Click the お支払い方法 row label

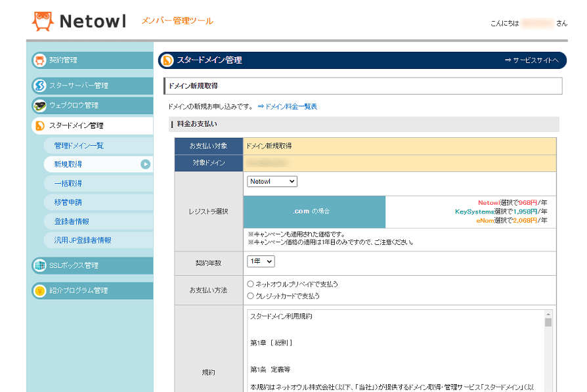coord(209,290)
